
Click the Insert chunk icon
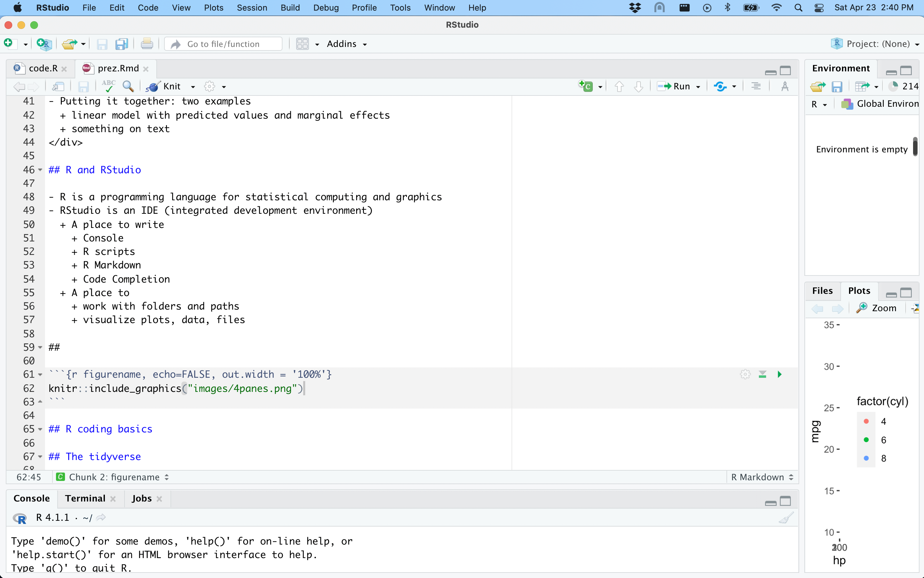pyautogui.click(x=586, y=86)
